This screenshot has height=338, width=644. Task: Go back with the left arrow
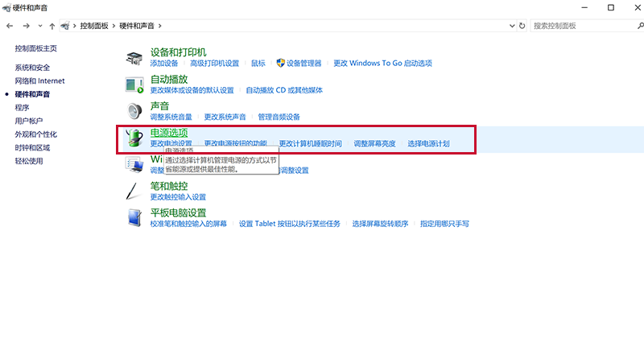click(x=10, y=26)
